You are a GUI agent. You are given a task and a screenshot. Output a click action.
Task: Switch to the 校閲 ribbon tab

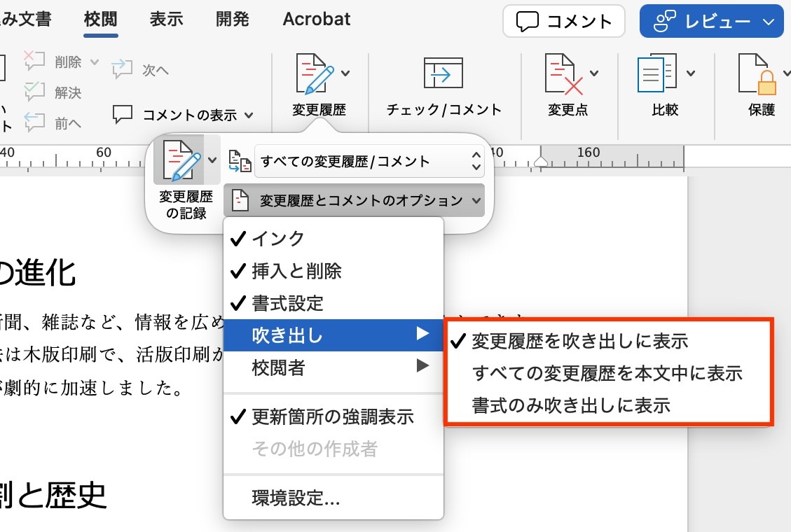100,19
